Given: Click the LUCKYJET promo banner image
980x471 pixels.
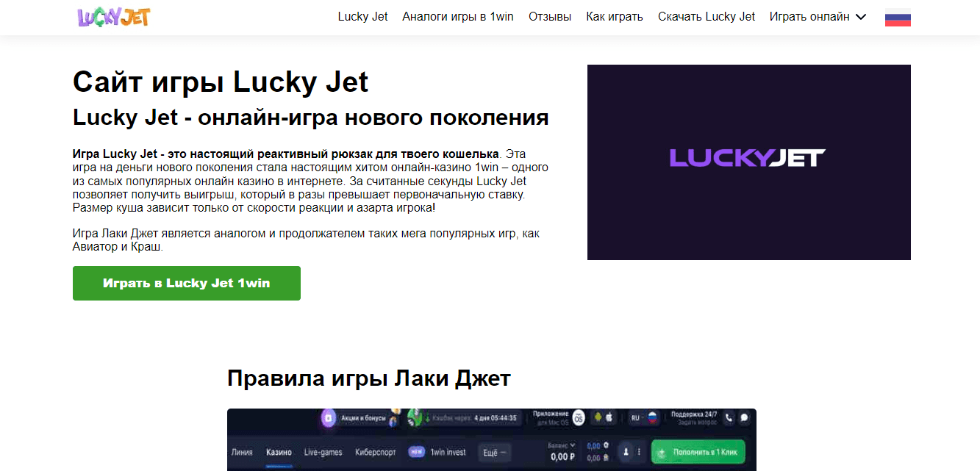Looking at the screenshot, I should click(748, 162).
